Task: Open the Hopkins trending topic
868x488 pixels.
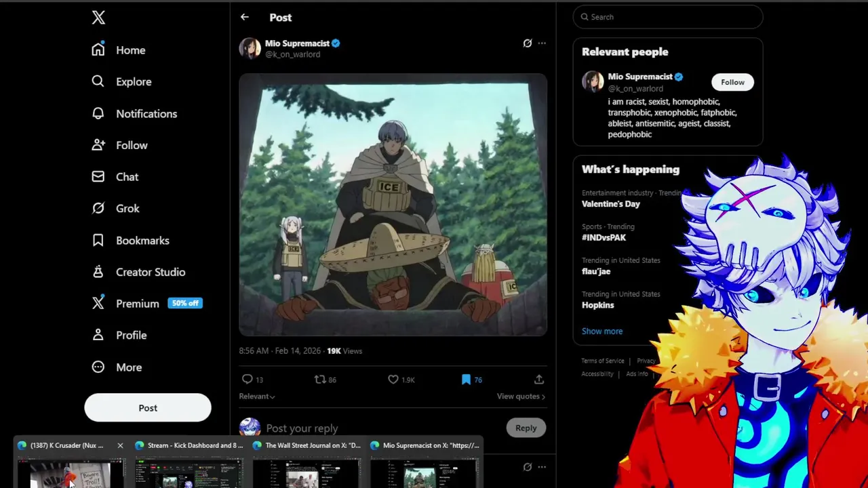Action: point(597,305)
